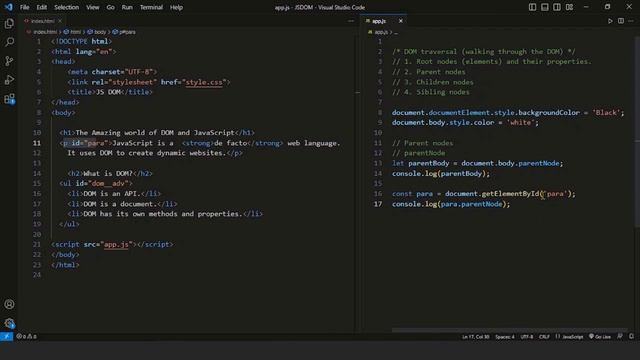640x360 pixels.
Task: Open the Explorer view in activity bar
Action: tap(9, 23)
